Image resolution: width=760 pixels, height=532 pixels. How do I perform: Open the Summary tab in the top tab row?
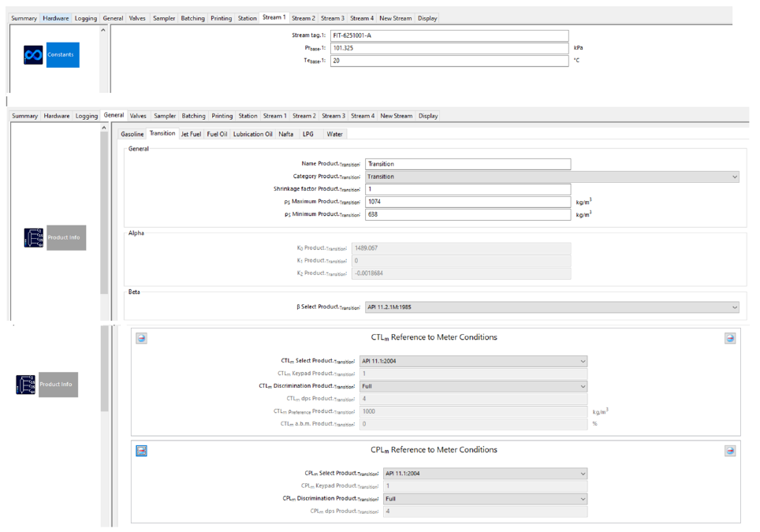click(24, 18)
